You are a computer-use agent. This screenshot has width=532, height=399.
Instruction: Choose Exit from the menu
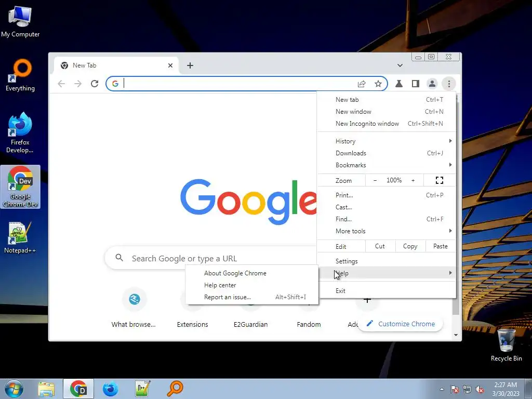pos(387,291)
